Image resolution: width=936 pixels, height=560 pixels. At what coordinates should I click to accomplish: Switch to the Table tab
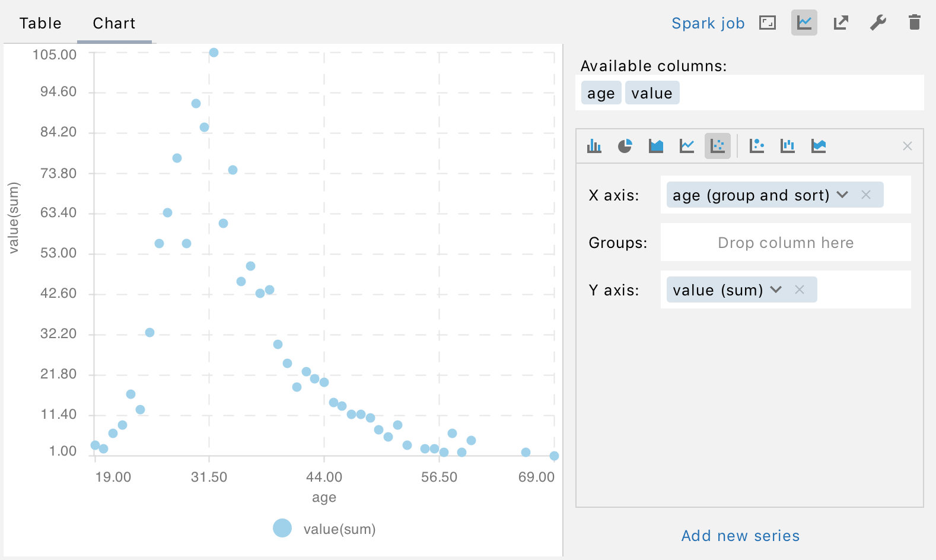(x=40, y=23)
